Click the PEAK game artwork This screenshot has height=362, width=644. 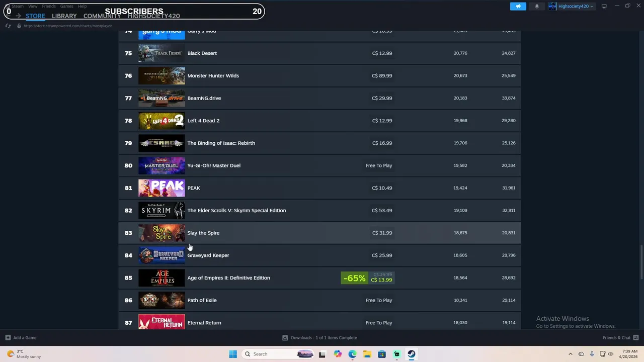(162, 188)
